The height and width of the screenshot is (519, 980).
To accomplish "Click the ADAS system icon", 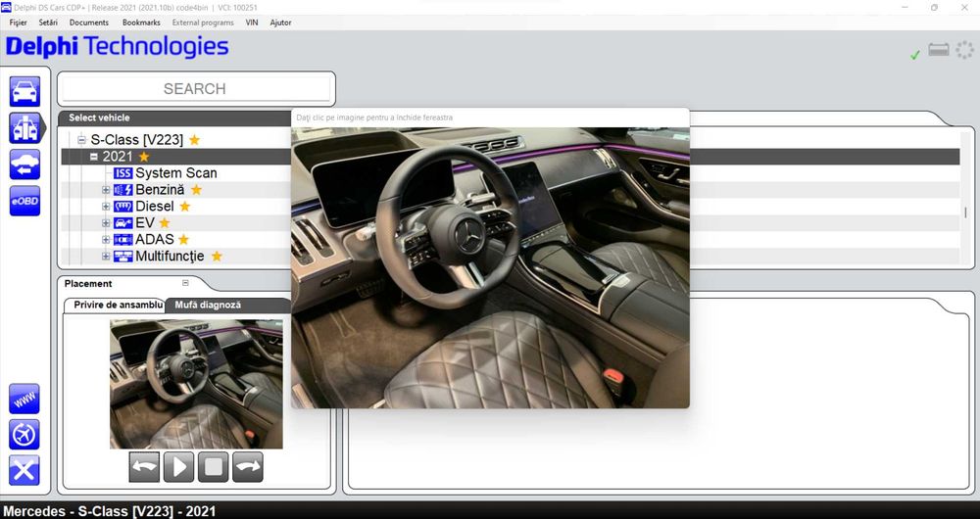I will 123,239.
